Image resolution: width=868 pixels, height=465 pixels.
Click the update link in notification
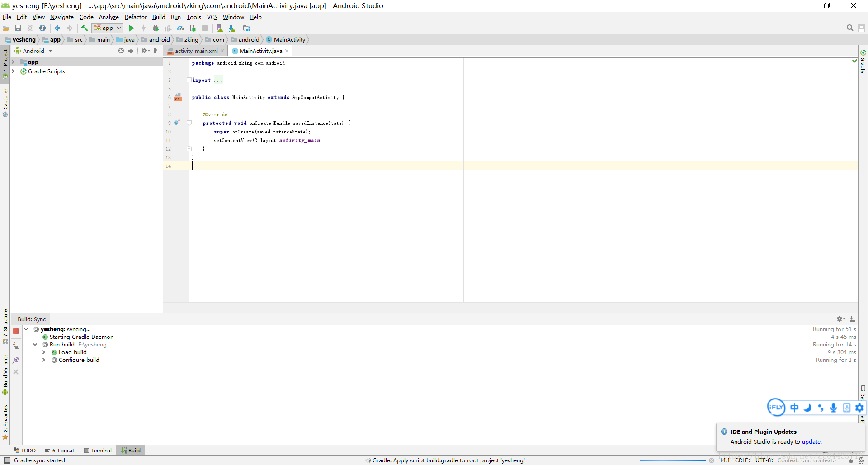pyautogui.click(x=811, y=442)
